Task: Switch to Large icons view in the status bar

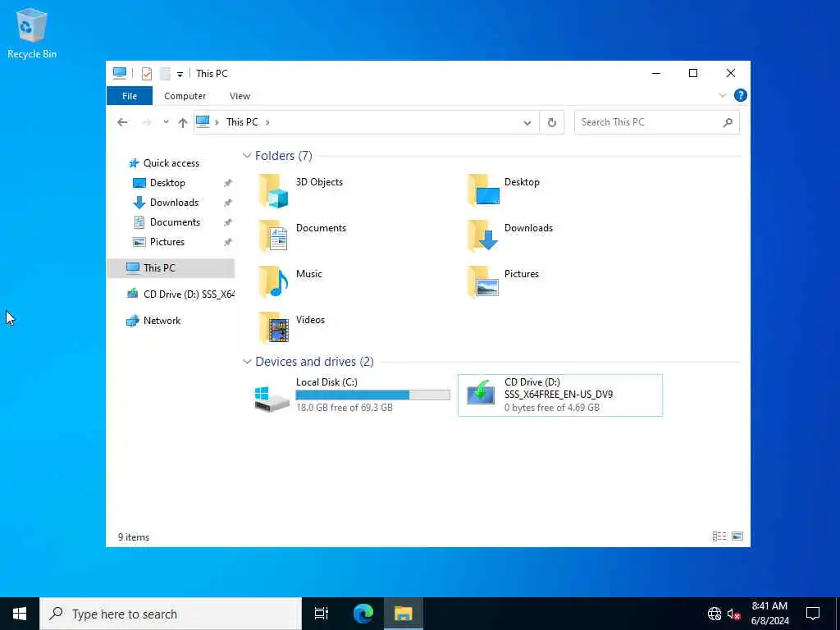Action: click(x=737, y=536)
